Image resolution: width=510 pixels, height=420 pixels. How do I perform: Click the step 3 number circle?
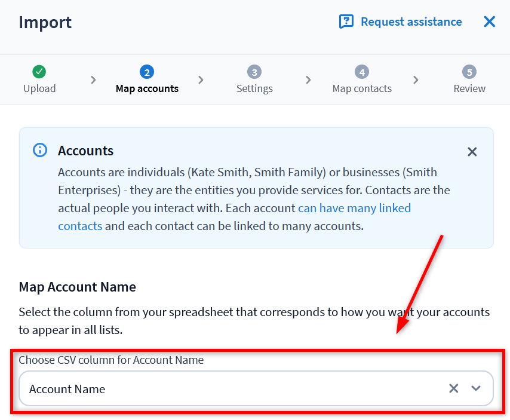click(x=254, y=72)
